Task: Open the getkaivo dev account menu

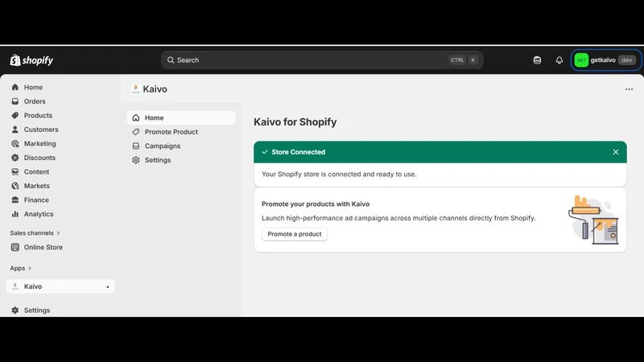Action: click(x=606, y=60)
